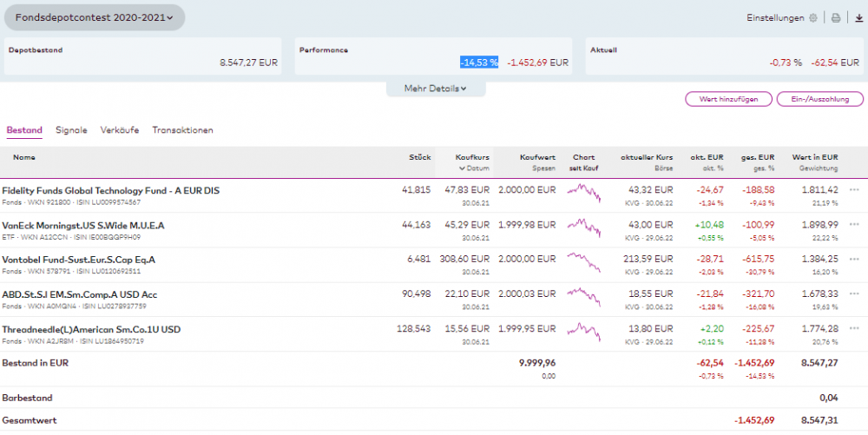
Task: Open the Fidelity fund's sparkline chart
Action: 582,194
